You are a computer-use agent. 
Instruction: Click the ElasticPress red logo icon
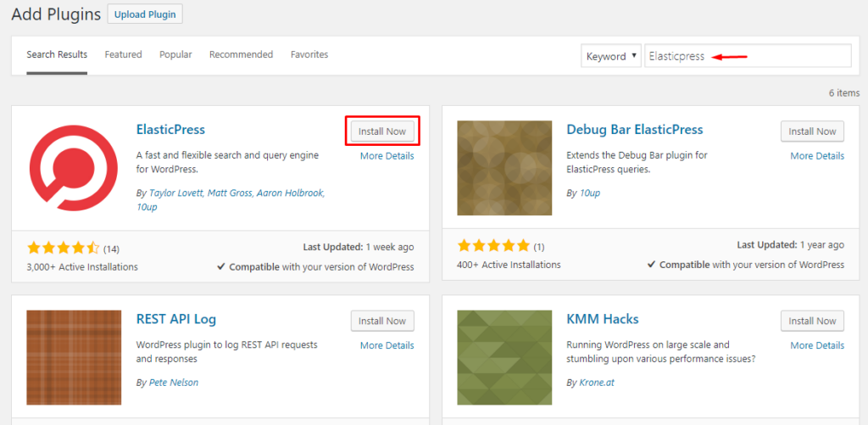click(74, 168)
